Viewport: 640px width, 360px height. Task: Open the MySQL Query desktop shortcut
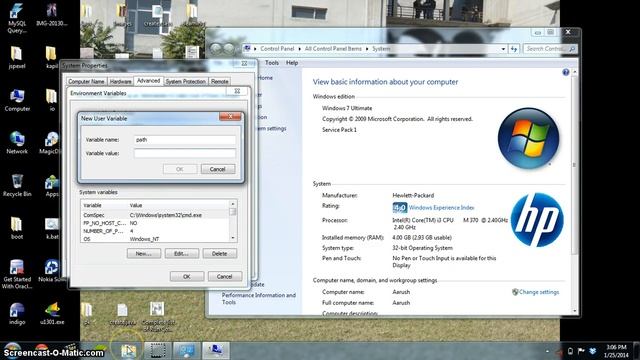pos(17,18)
